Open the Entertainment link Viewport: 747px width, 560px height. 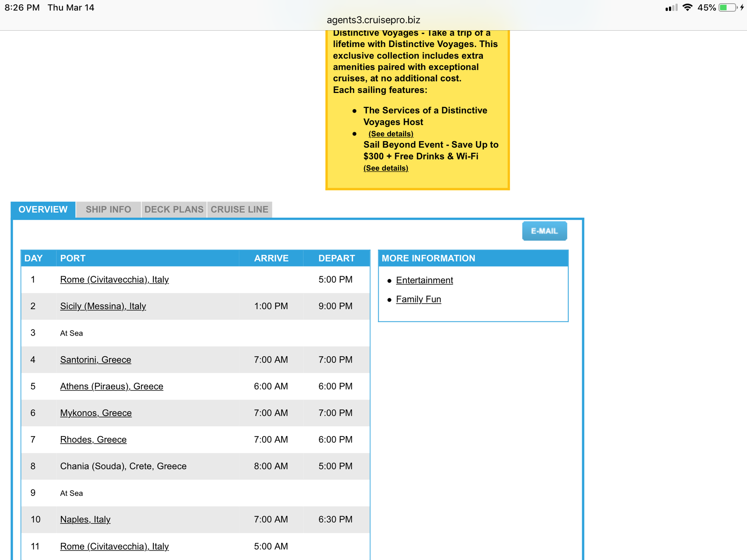[424, 280]
